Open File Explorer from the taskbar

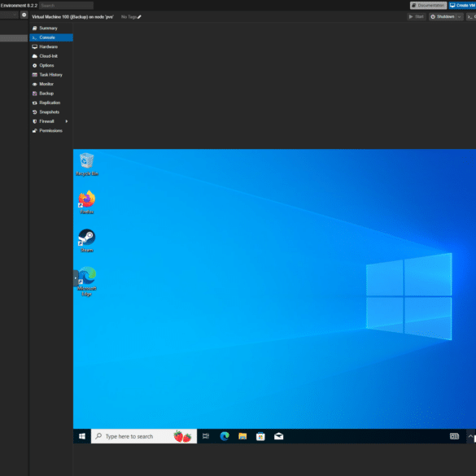[x=242, y=436]
